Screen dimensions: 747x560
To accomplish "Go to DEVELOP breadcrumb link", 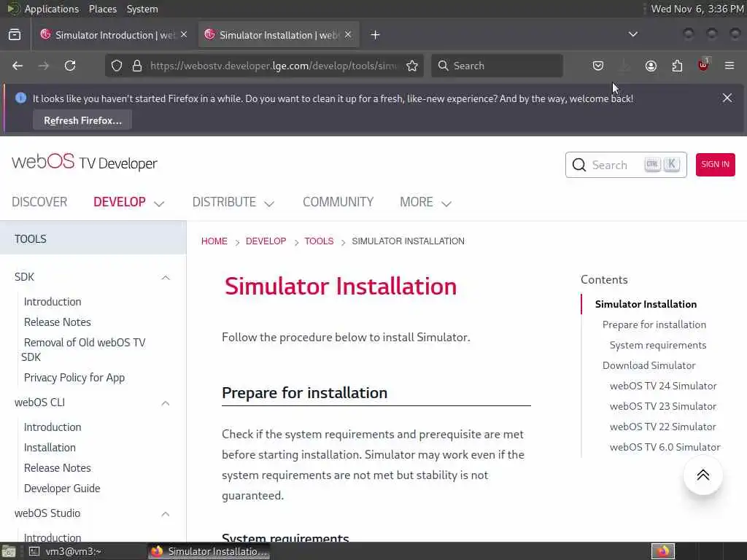I will tap(266, 241).
